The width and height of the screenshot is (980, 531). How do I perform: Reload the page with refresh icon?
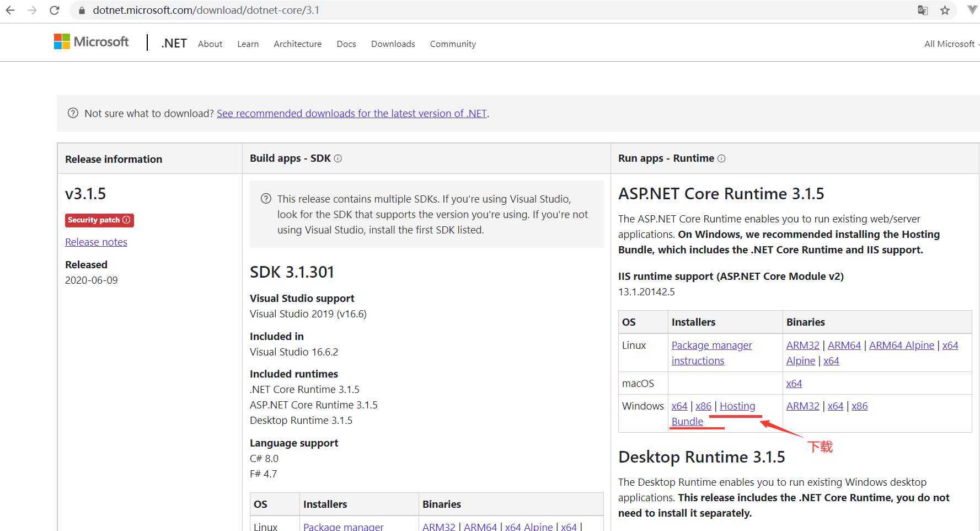(54, 10)
